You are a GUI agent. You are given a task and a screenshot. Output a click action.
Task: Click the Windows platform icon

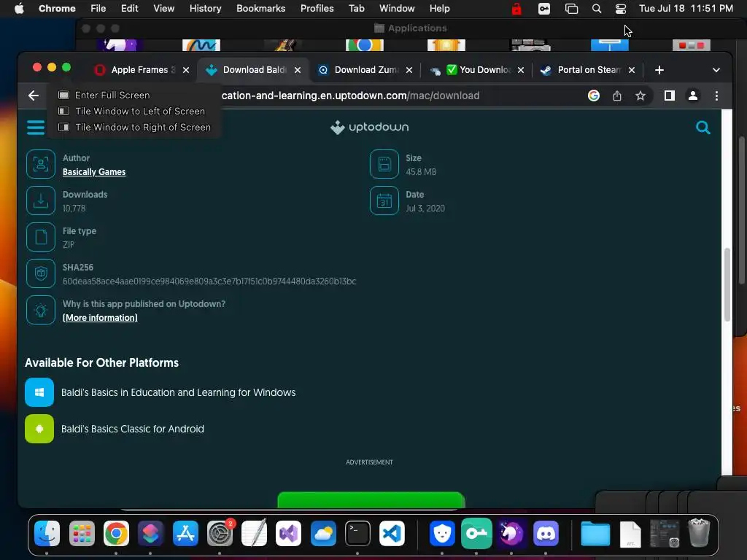click(39, 392)
